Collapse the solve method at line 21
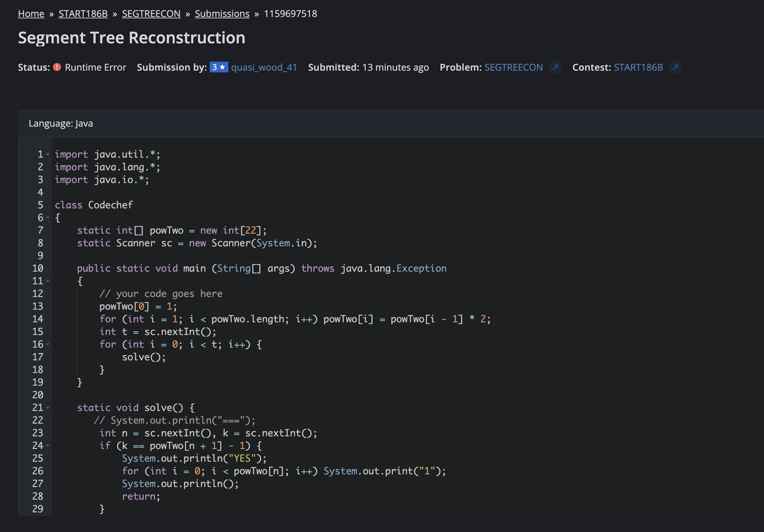764x532 pixels. click(x=48, y=408)
